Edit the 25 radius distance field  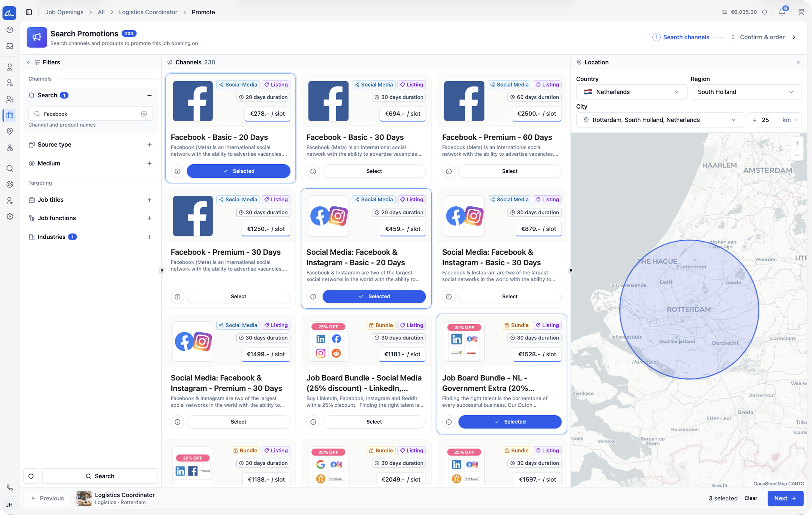coord(769,120)
